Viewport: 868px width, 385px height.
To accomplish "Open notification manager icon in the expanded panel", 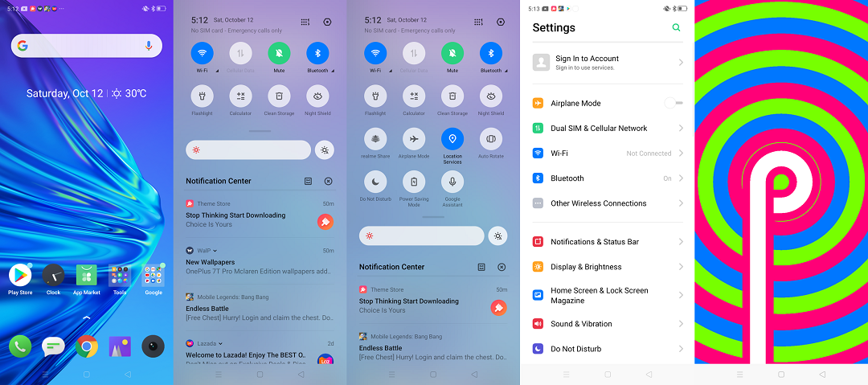I will coord(481,267).
